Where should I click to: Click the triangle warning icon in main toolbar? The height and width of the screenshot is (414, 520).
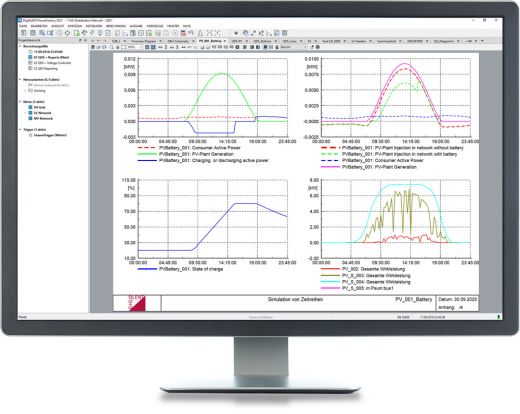pyautogui.click(x=200, y=33)
